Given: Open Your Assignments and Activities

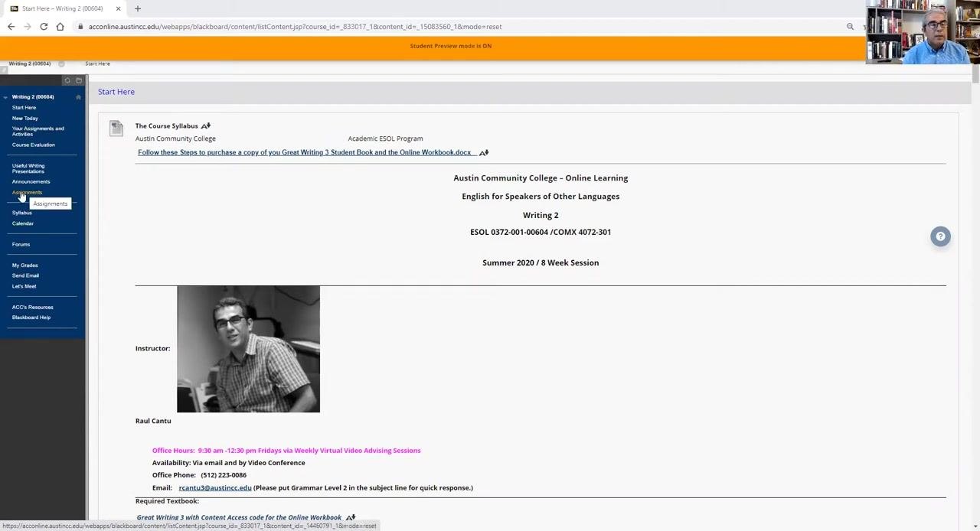Looking at the screenshot, I should tap(38, 132).
